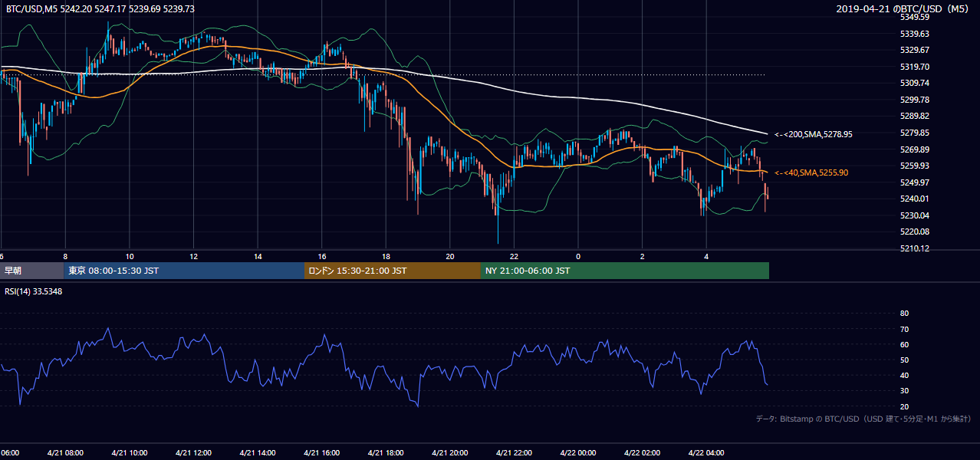Click price axis value 5240.01
Image resolution: width=980 pixels, height=460 pixels.
point(915,199)
